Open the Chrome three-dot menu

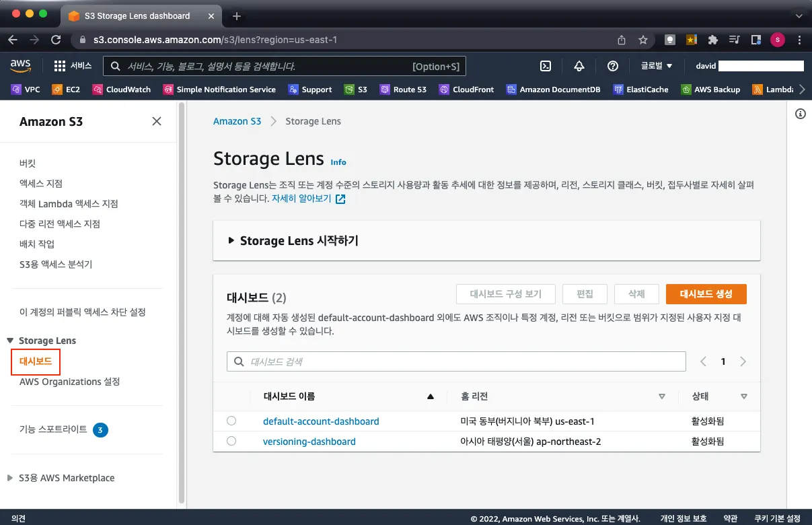pyautogui.click(x=799, y=40)
